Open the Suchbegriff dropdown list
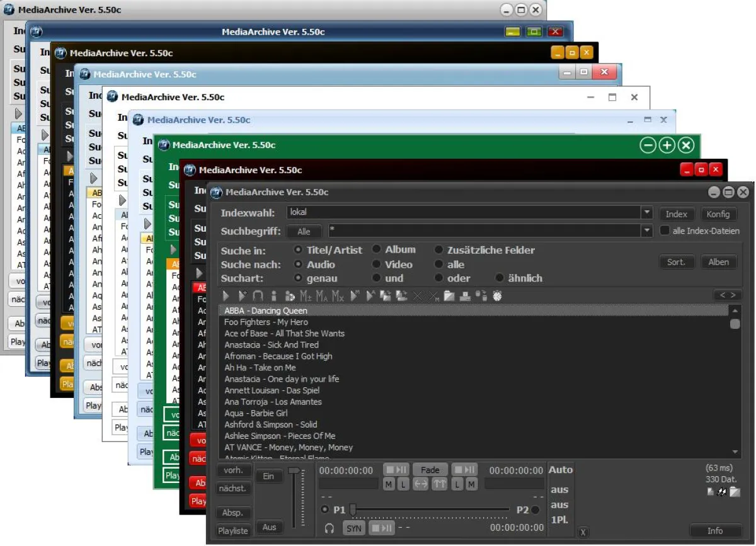Screen dimensions: 756x546 click(x=646, y=231)
